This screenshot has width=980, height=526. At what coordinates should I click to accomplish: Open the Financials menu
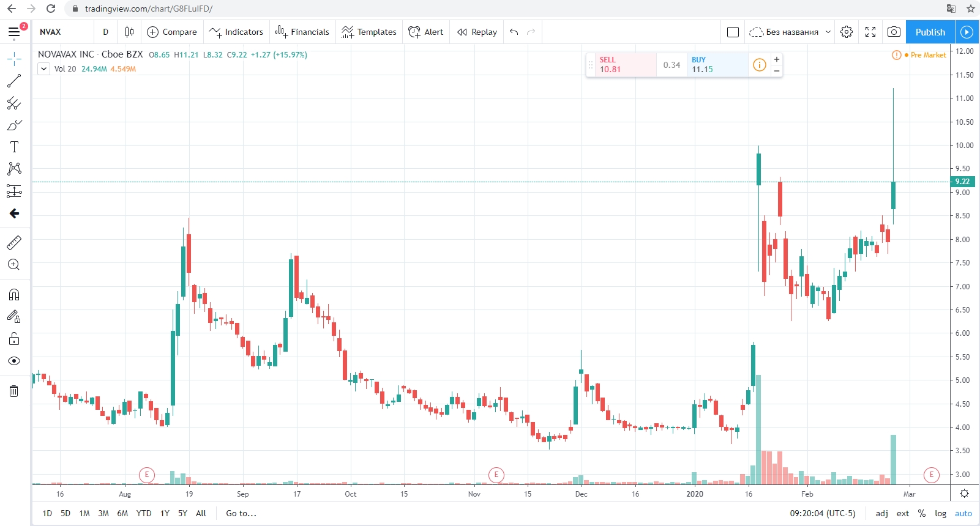(302, 32)
